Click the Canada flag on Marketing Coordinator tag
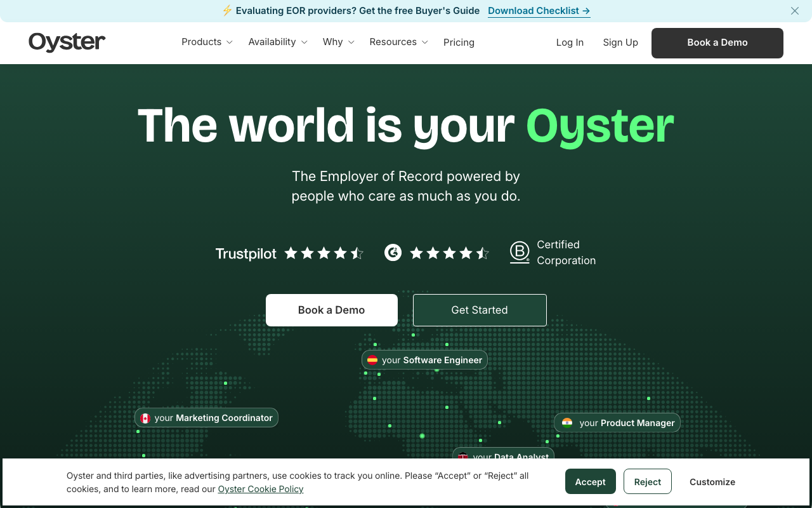This screenshot has width=812, height=508. tap(145, 418)
